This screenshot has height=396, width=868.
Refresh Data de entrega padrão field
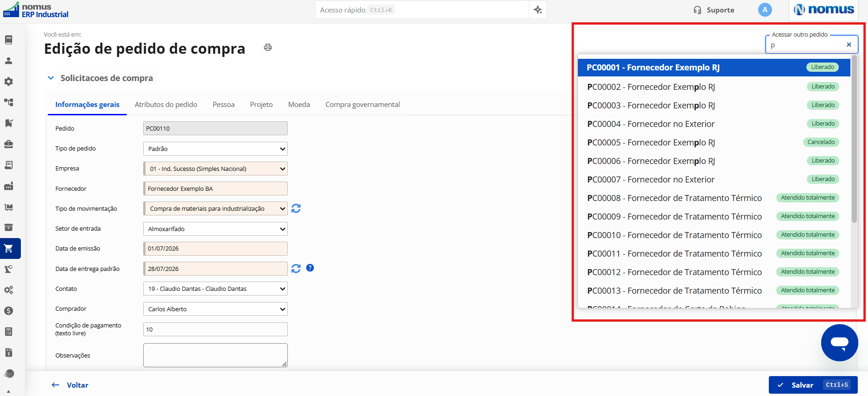click(296, 268)
